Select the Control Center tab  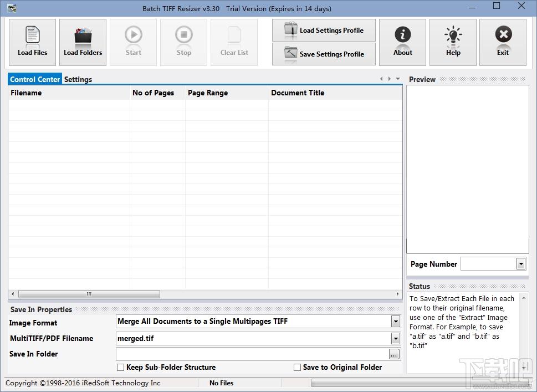[35, 79]
